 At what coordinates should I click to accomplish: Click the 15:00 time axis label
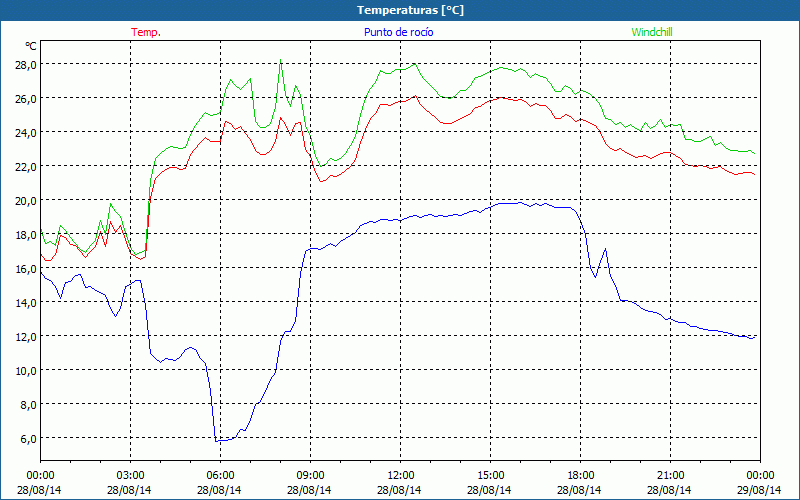click(491, 476)
